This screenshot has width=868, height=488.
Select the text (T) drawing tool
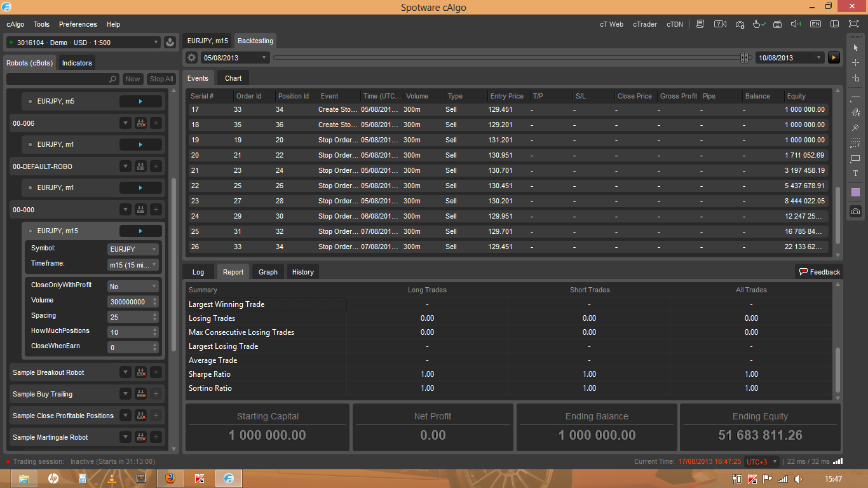(855, 173)
